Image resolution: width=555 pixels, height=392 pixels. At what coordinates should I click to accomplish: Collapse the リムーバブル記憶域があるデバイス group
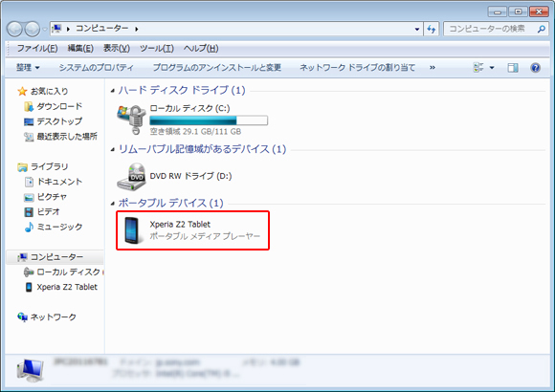coord(113,150)
